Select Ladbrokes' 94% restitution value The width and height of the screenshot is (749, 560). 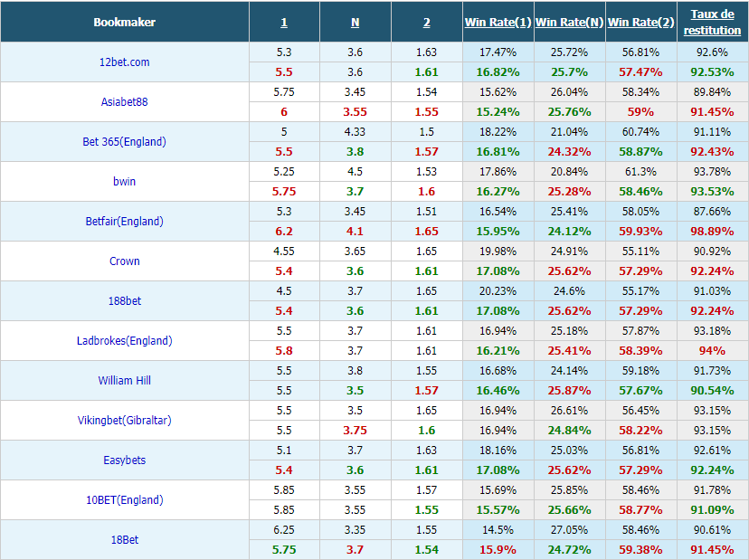pos(712,351)
